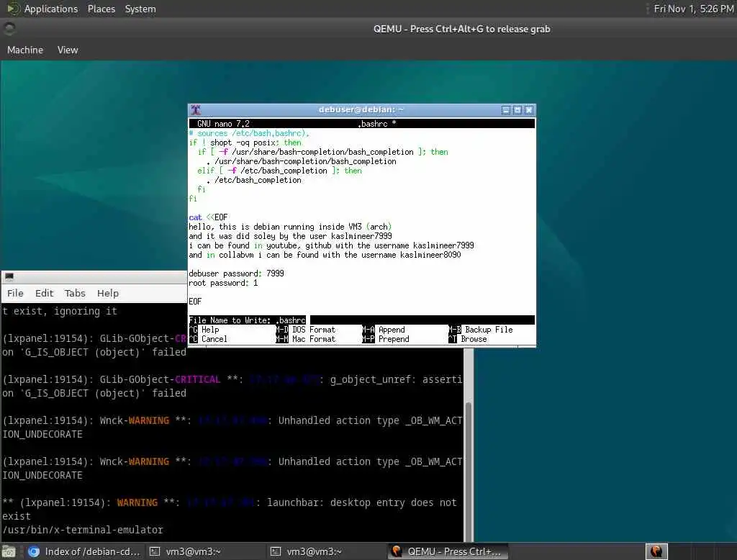Maximize the debuser@debian terminal window

517,110
